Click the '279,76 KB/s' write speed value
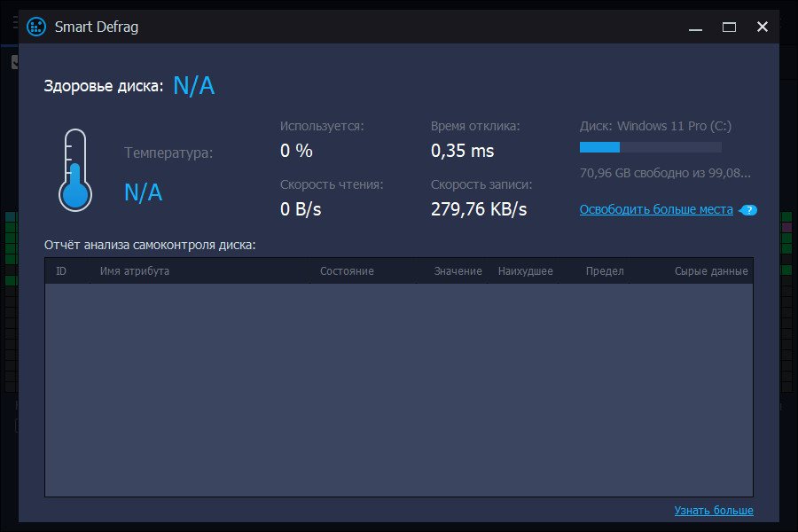This screenshot has height=532, width=798. pos(479,209)
